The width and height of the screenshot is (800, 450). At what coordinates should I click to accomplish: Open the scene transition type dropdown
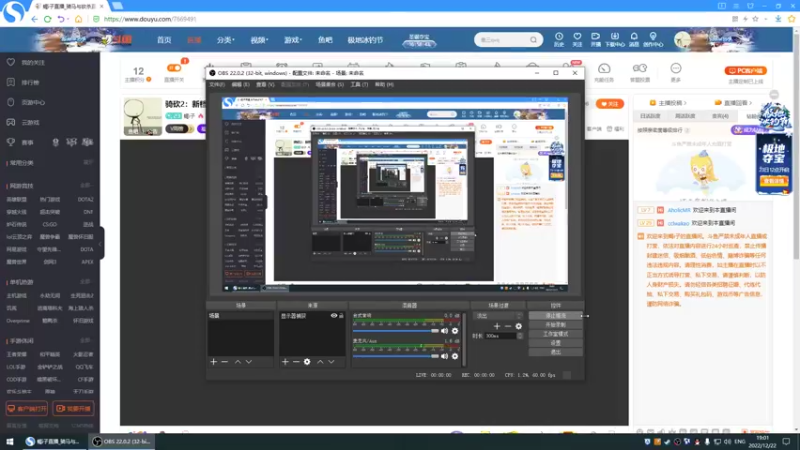tap(498, 316)
